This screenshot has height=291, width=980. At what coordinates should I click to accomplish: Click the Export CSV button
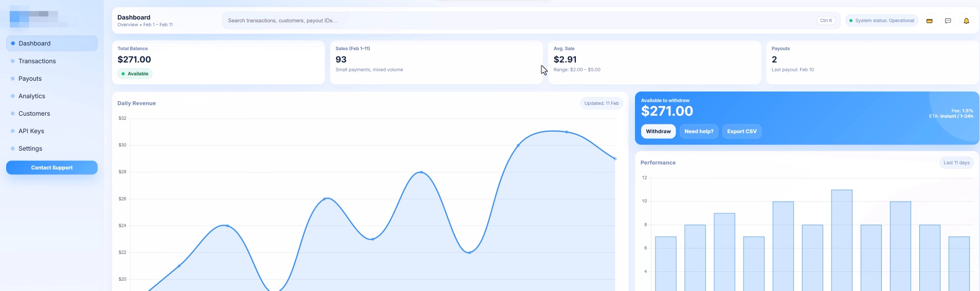(x=742, y=132)
